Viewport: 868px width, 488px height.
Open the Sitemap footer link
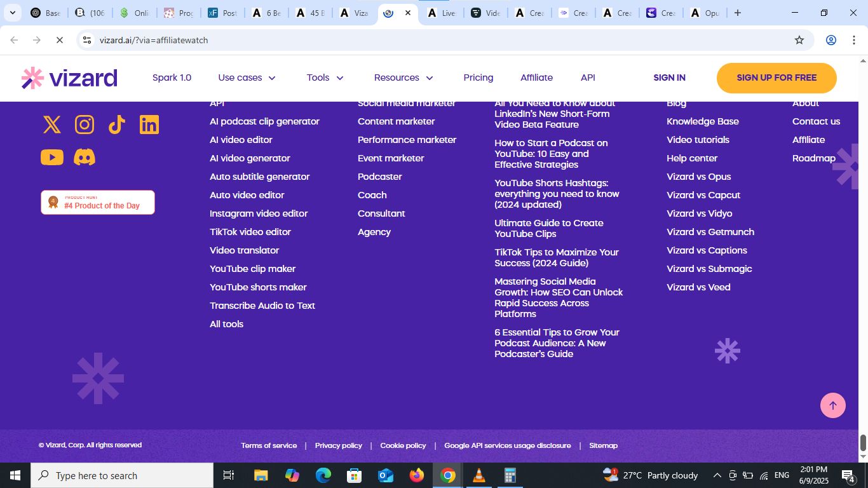[x=603, y=445]
